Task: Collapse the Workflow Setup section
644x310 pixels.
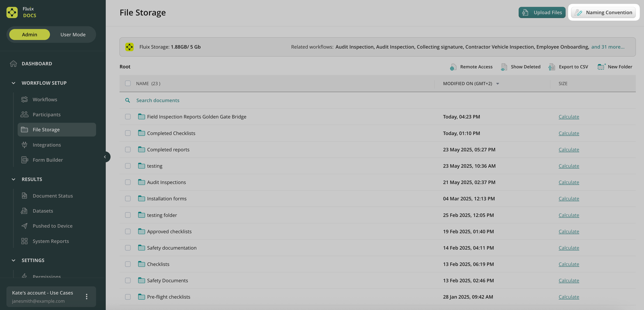Action: point(14,83)
